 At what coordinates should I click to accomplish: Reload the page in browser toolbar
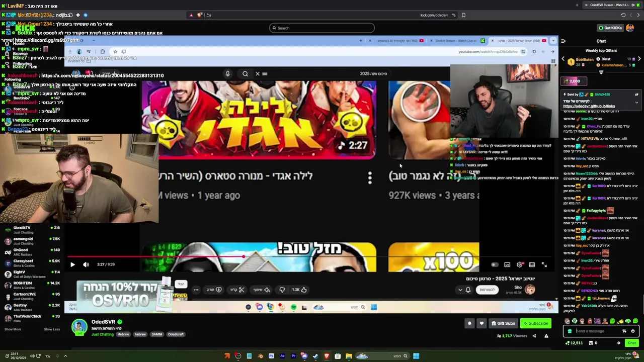point(623,15)
